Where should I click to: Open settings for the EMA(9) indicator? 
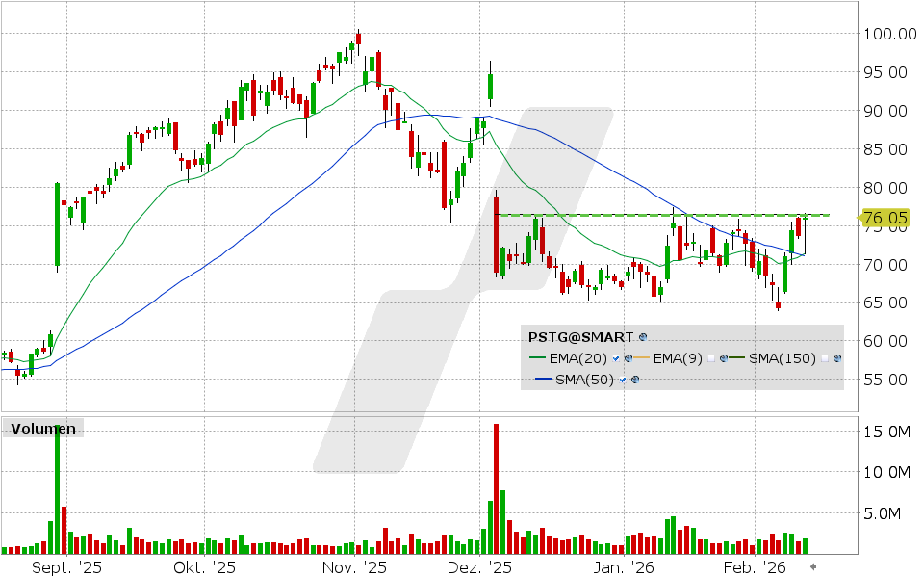(723, 359)
